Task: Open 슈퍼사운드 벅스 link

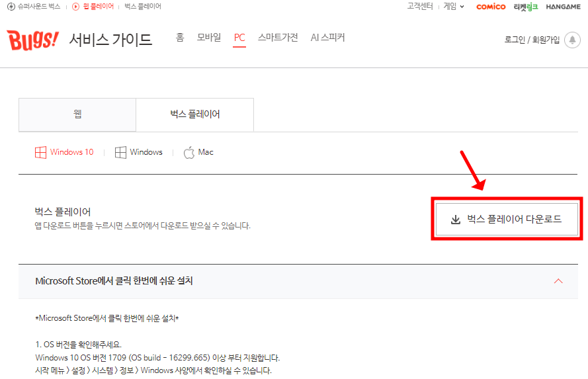Action: [38, 7]
